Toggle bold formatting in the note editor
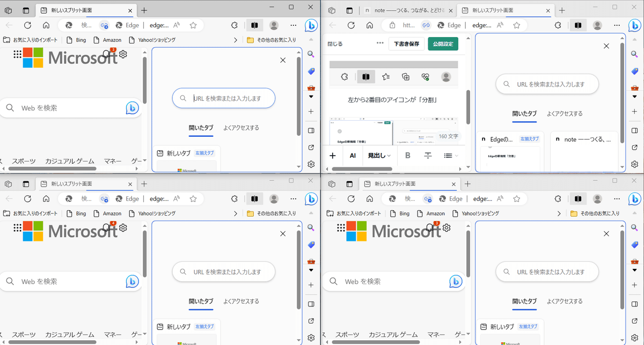The image size is (644, 345). point(407,156)
